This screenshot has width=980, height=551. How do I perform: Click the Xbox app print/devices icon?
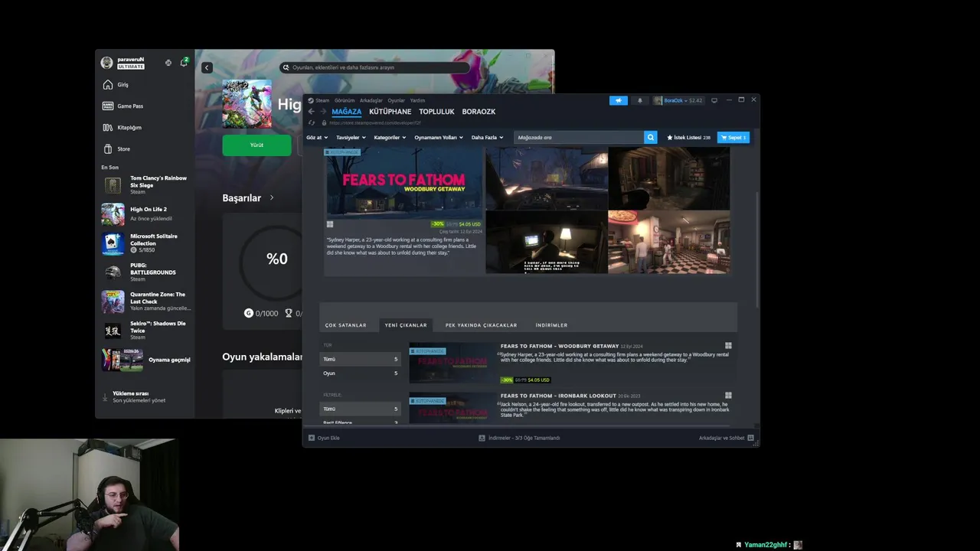click(x=168, y=63)
